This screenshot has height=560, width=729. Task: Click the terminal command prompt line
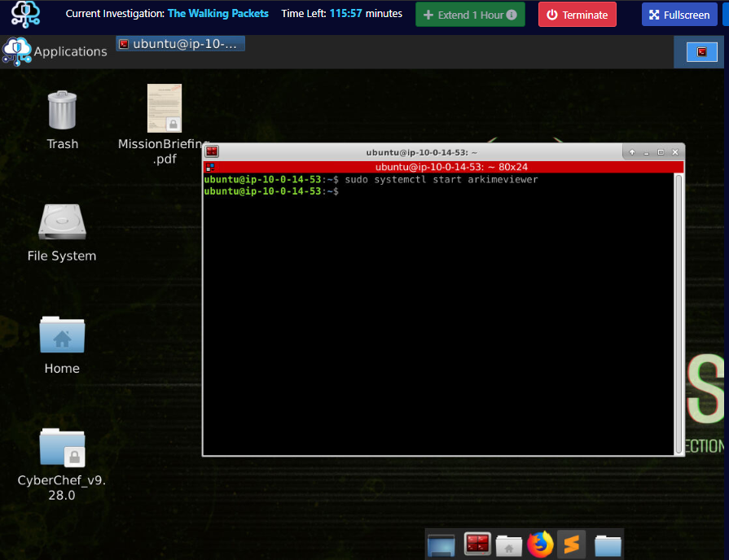(271, 191)
